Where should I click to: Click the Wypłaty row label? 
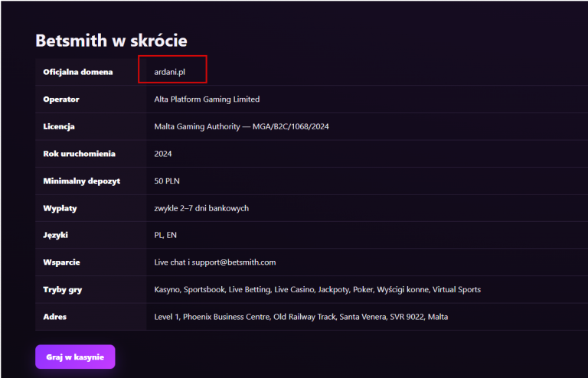(60, 208)
